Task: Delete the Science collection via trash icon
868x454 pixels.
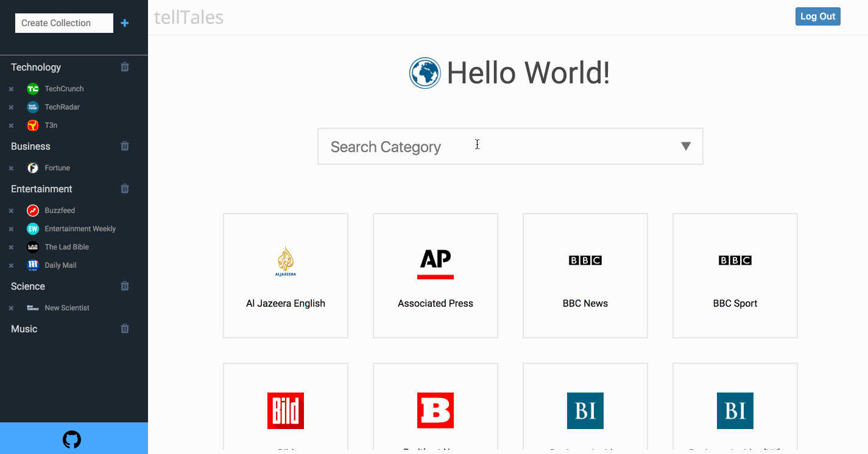Action: [x=125, y=286]
